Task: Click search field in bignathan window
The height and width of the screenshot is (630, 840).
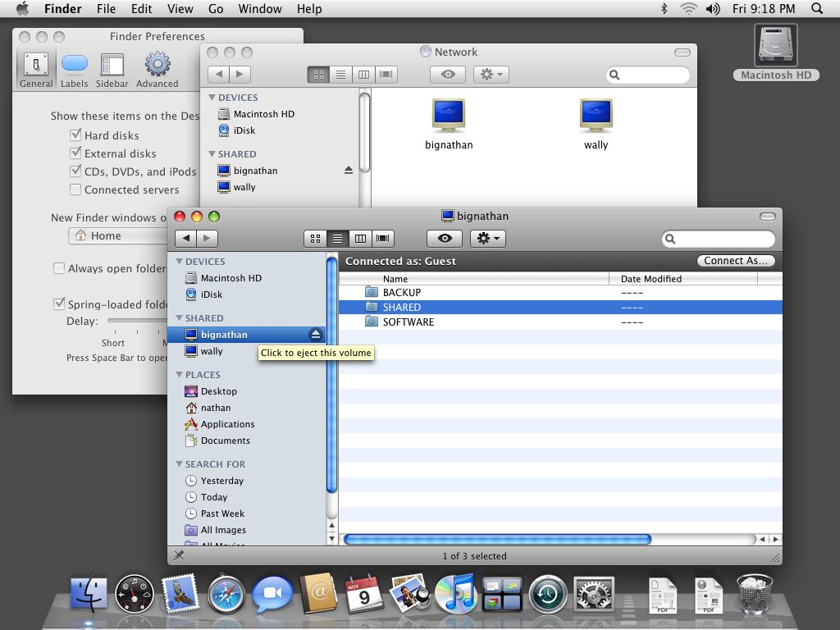Action: pos(718,239)
